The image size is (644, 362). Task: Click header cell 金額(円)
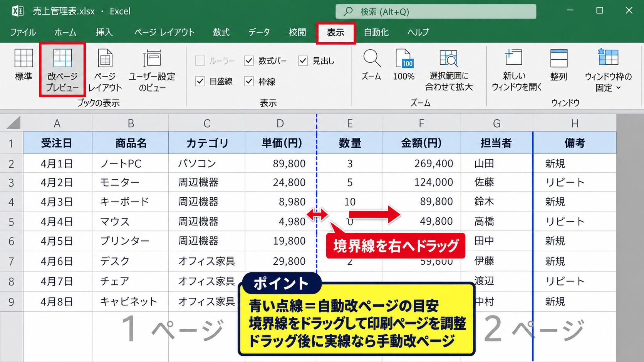coord(421,143)
